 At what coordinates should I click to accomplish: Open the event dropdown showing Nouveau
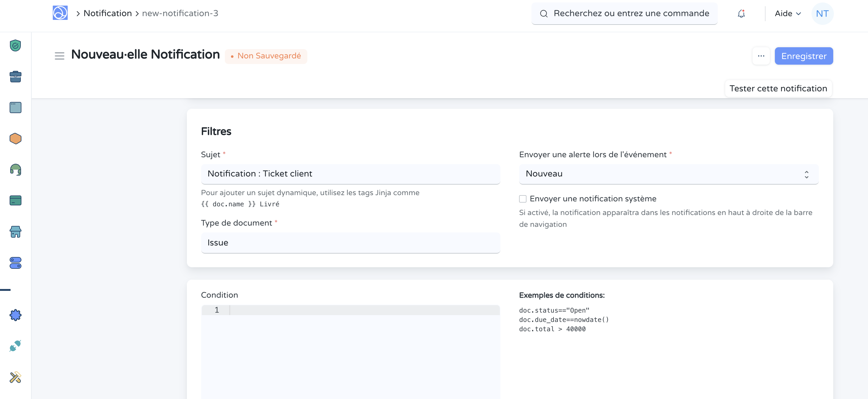point(668,174)
